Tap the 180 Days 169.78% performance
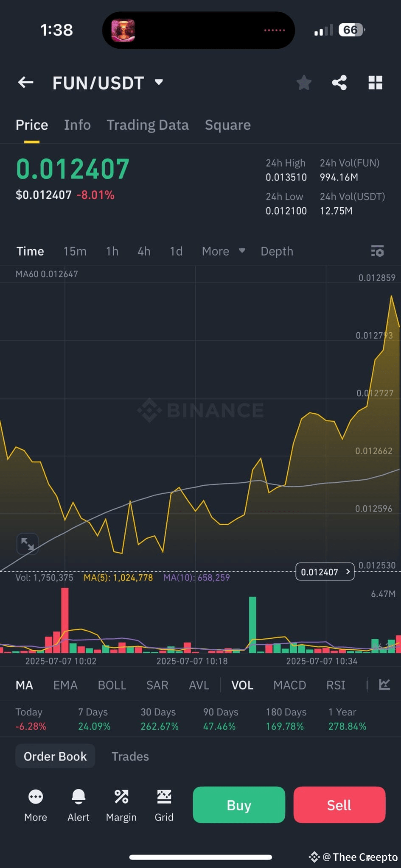 [x=286, y=719]
